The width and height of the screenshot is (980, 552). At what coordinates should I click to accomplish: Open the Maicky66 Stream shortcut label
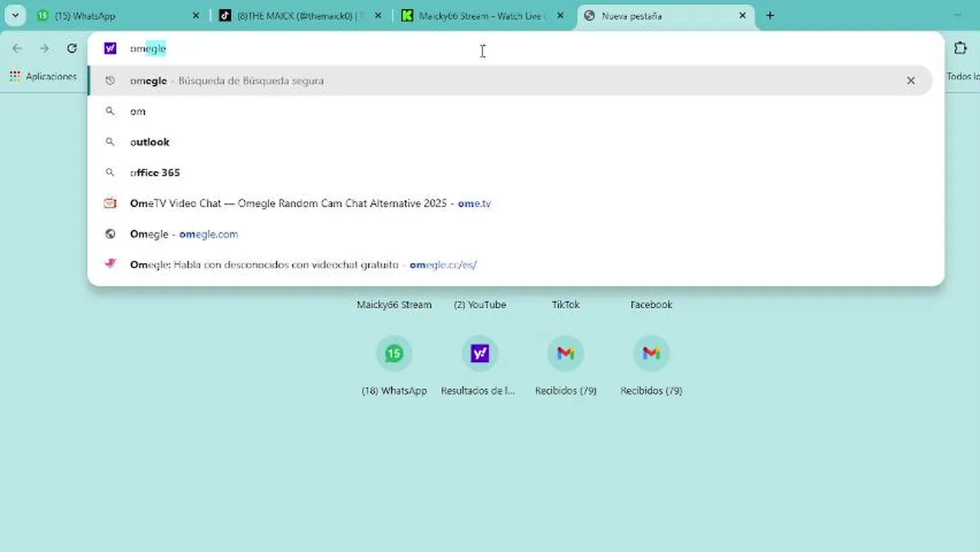394,304
